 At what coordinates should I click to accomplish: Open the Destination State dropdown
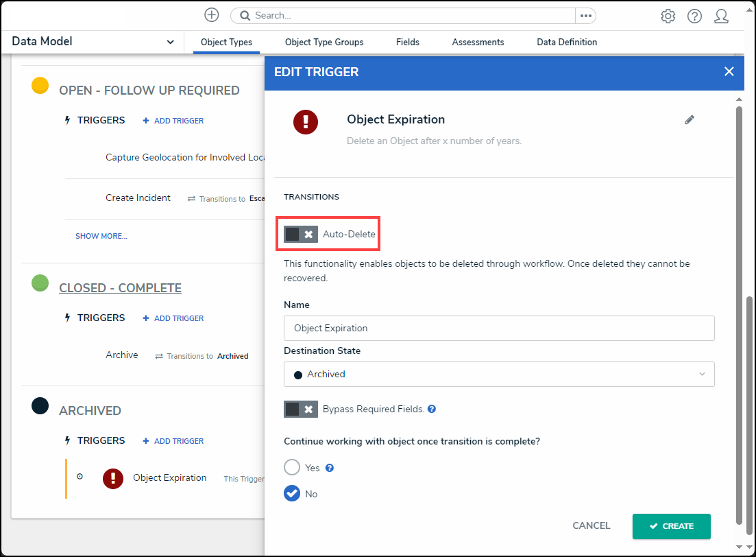click(x=499, y=375)
